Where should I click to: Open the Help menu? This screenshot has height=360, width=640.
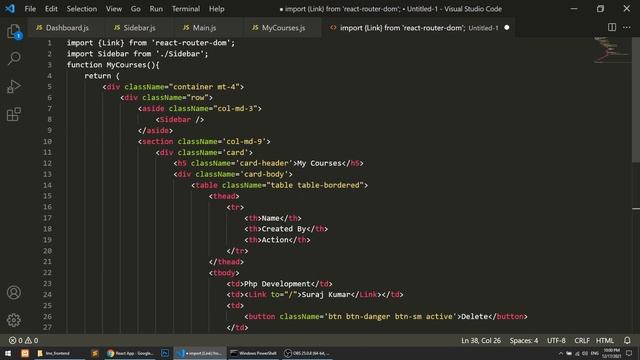point(217,9)
